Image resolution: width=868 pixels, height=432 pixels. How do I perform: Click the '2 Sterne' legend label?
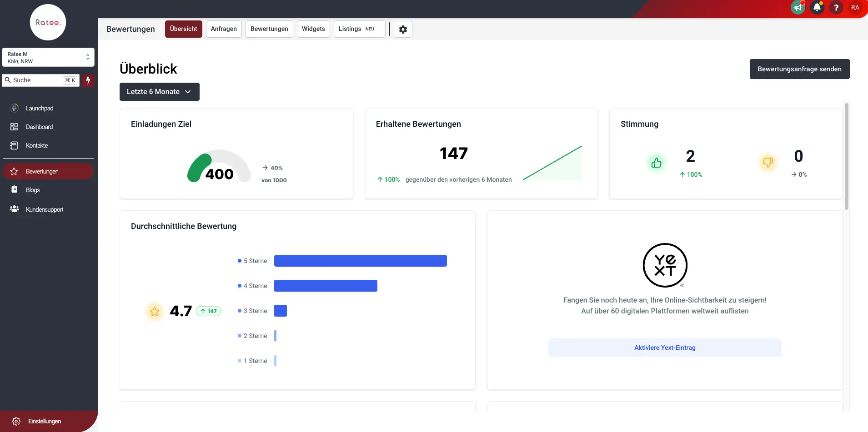click(255, 336)
